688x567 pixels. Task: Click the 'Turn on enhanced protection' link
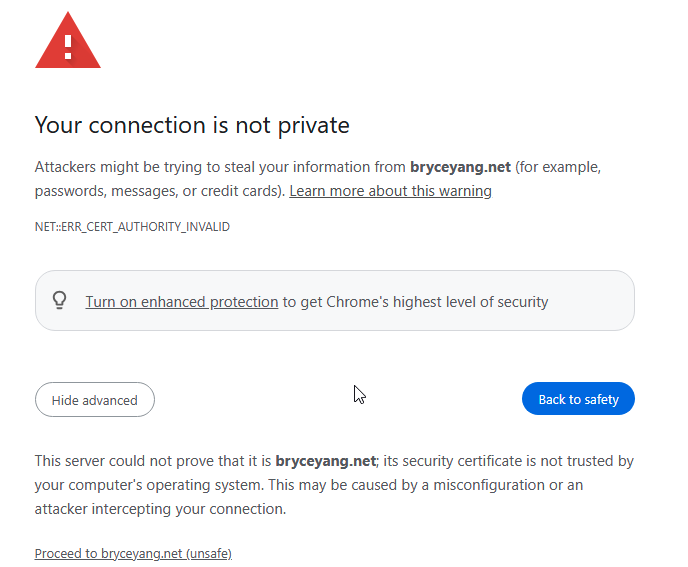181,301
